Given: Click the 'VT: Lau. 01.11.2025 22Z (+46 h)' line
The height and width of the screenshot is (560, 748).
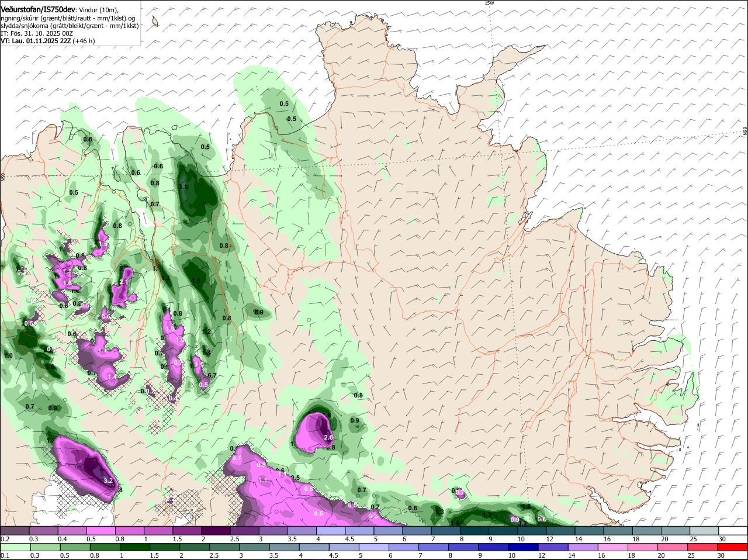Looking at the screenshot, I should click(48, 41).
